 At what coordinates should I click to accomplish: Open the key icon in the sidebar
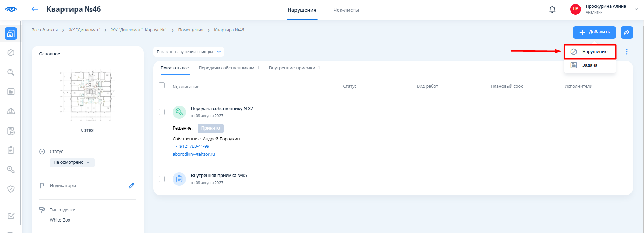coord(11,169)
